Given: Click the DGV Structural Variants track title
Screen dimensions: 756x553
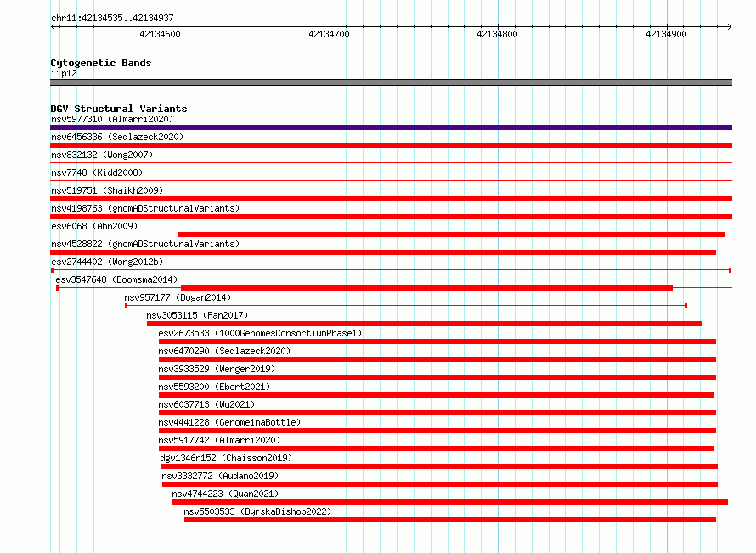Looking at the screenshot, I should coord(119,109).
